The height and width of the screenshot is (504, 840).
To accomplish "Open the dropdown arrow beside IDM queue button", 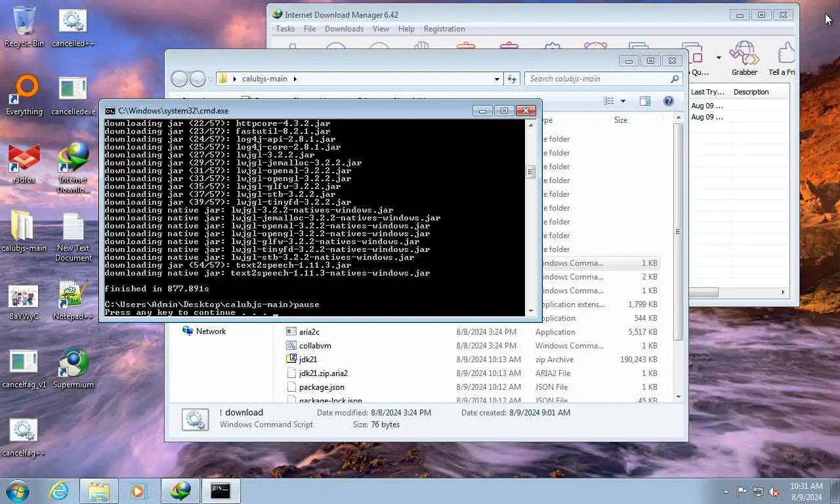I will (x=719, y=58).
